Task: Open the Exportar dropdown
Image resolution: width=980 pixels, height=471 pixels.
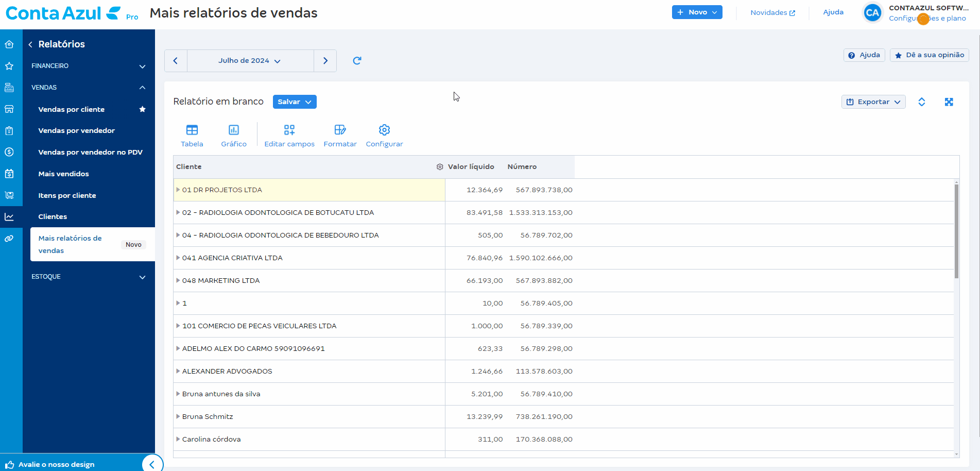Action: 873,102
